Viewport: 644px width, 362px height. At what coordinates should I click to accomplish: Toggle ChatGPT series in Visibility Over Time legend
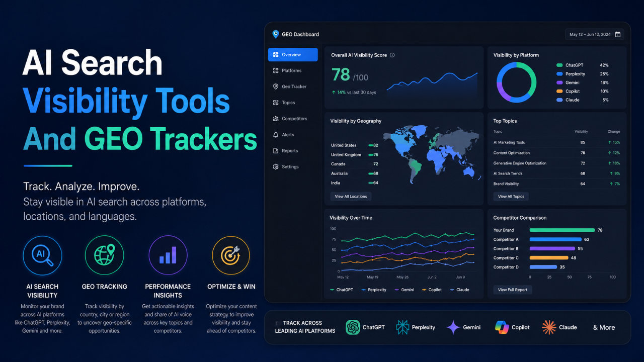tap(342, 290)
